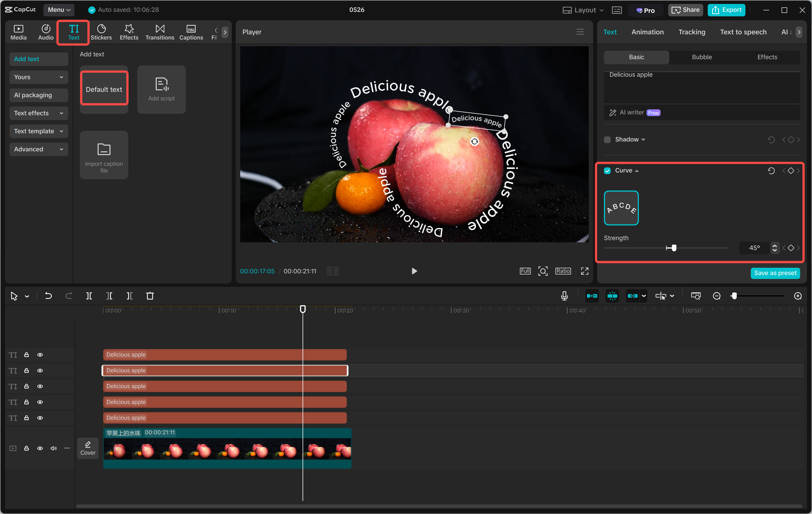
Task: Open the Transitions panel
Action: 160,32
